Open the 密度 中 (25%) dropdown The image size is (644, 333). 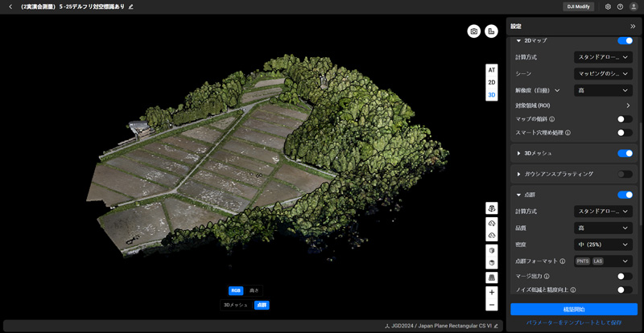pos(602,245)
